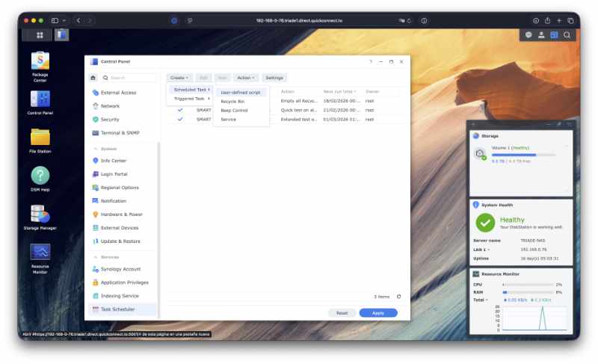Refresh the task list with reload icon
This screenshot has height=364, width=598.
[x=398, y=297]
